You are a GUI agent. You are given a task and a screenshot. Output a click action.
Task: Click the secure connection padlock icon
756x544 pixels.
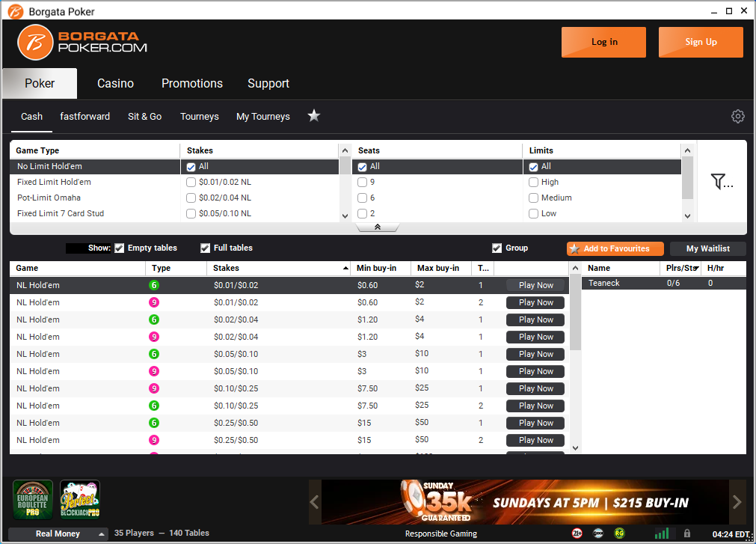[x=687, y=534]
